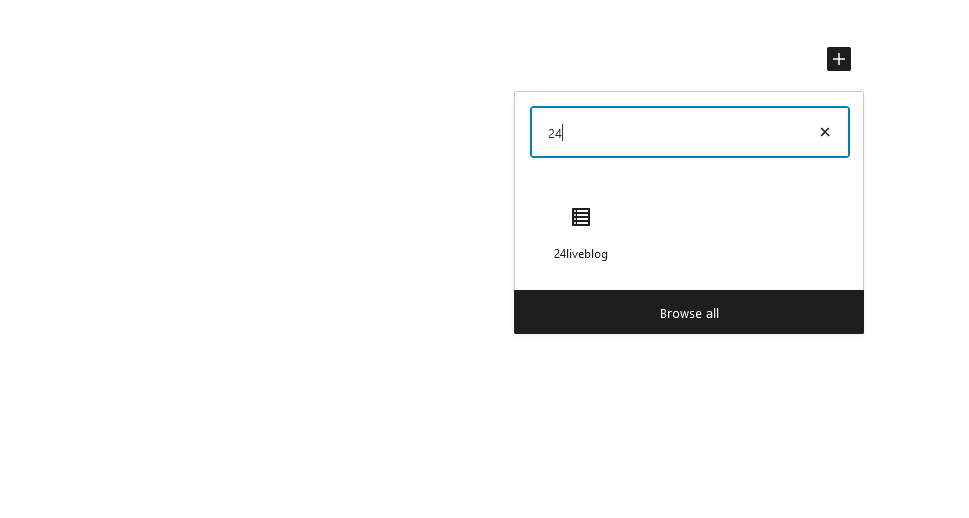969x518 pixels.
Task: Add block using the plus icon
Action: tap(839, 59)
